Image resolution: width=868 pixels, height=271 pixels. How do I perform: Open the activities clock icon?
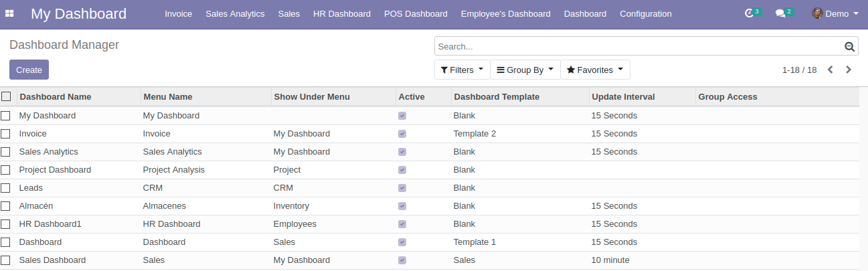[x=749, y=13]
